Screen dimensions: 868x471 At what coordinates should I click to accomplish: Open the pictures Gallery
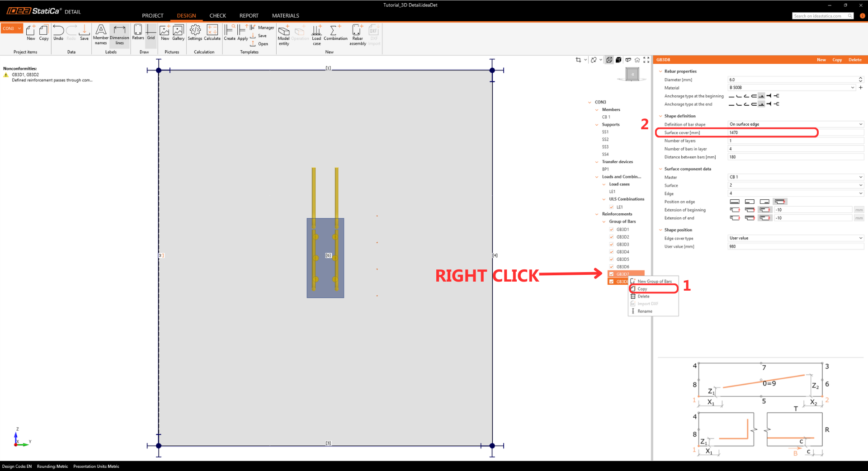pos(179,33)
